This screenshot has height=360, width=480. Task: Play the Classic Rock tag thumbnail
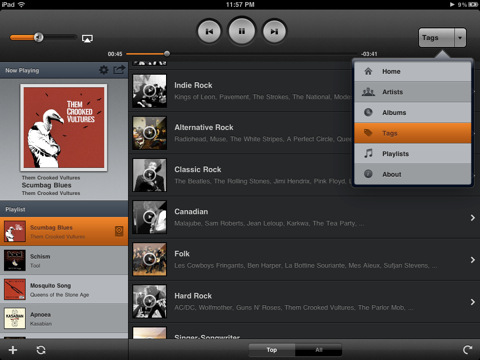150,175
